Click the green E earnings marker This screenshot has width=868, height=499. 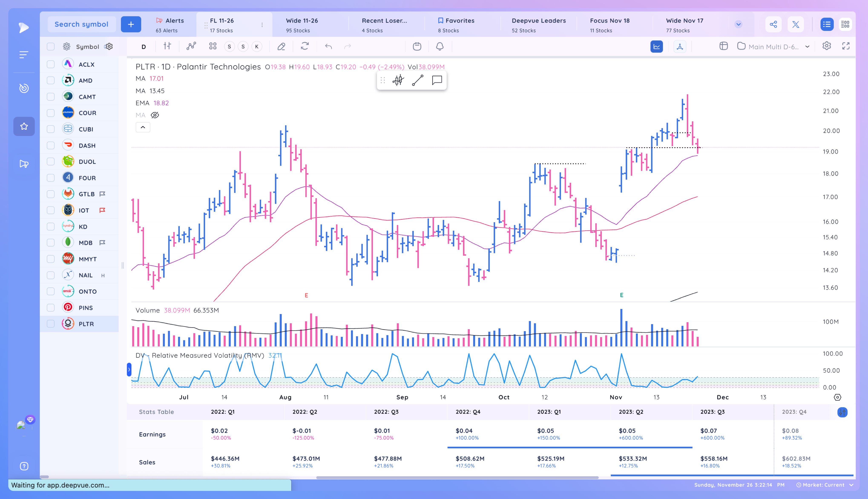[x=621, y=295]
